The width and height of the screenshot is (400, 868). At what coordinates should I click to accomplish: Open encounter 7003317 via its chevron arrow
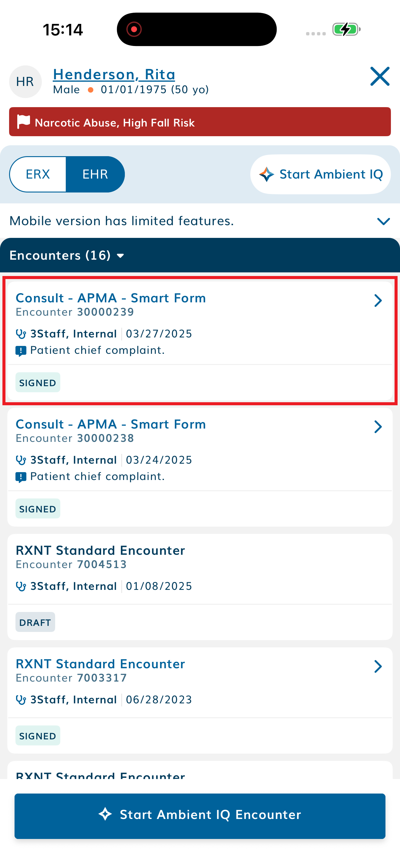tap(378, 666)
